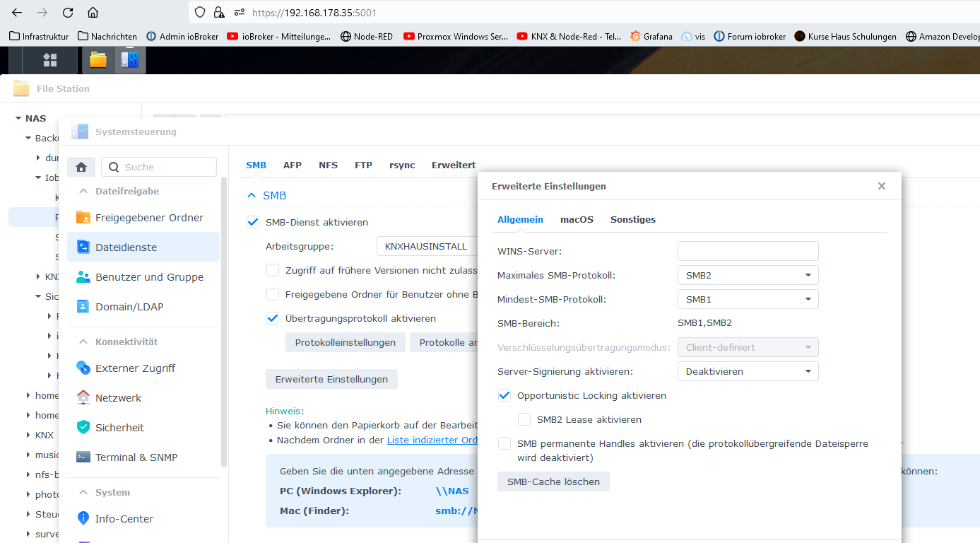The image size is (980, 543).
Task: Uncheck Opportunistic Locking aktivieren
Action: (x=504, y=395)
